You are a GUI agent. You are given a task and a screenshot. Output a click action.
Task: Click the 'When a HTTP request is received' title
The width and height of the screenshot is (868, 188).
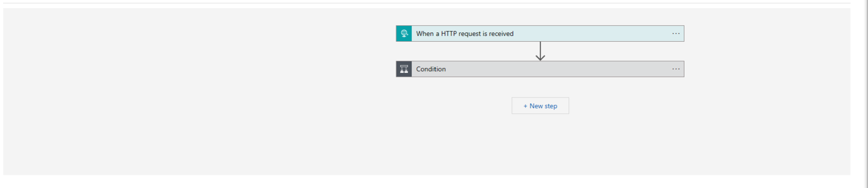(x=464, y=33)
